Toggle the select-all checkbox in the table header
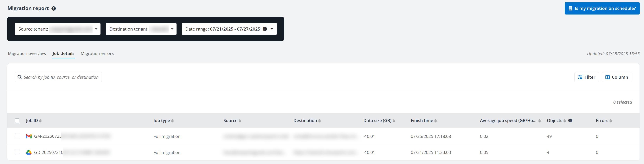The height and width of the screenshot is (164, 644). (x=17, y=121)
